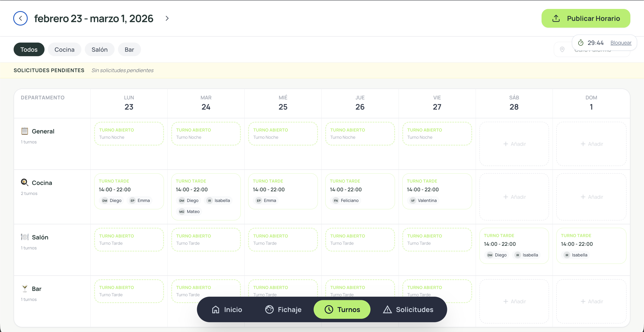Filter shifts by Salón department
644x332 pixels.
click(x=99, y=49)
